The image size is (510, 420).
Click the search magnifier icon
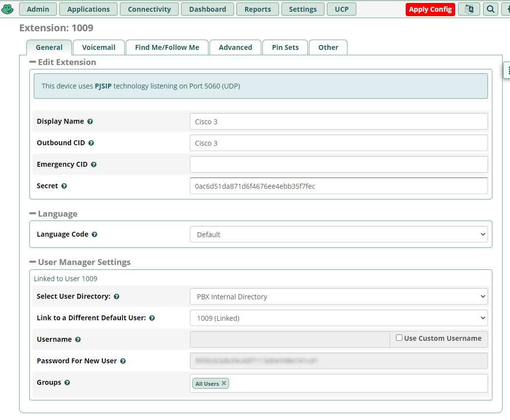tap(490, 9)
